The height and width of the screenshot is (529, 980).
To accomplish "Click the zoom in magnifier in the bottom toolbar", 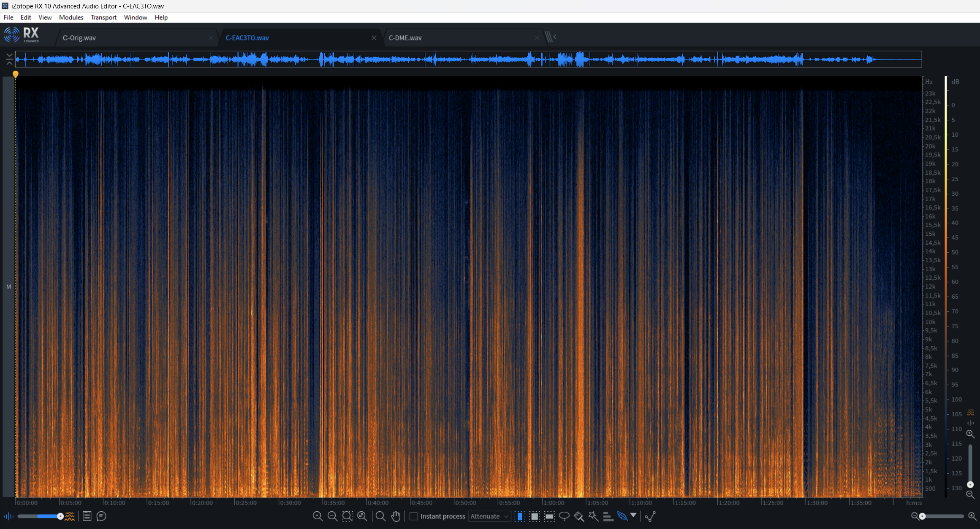I will click(318, 516).
